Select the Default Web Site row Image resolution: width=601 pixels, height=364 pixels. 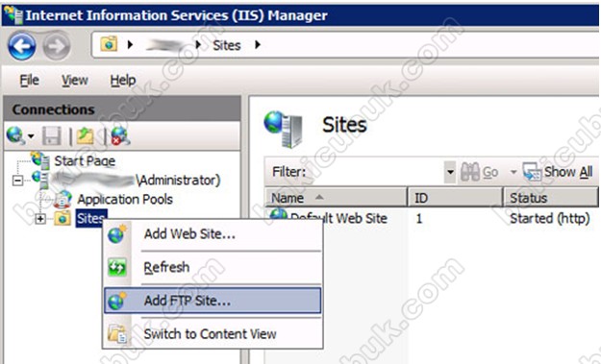(x=432, y=219)
